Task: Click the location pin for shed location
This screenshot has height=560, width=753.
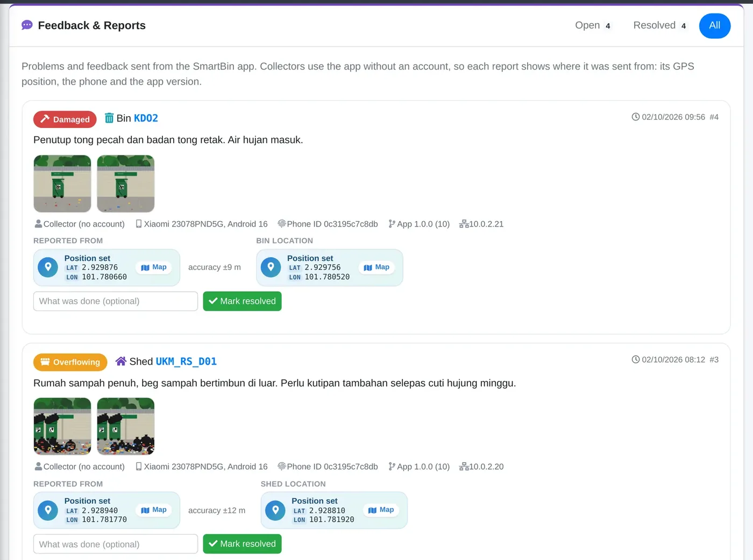Action: (x=275, y=510)
